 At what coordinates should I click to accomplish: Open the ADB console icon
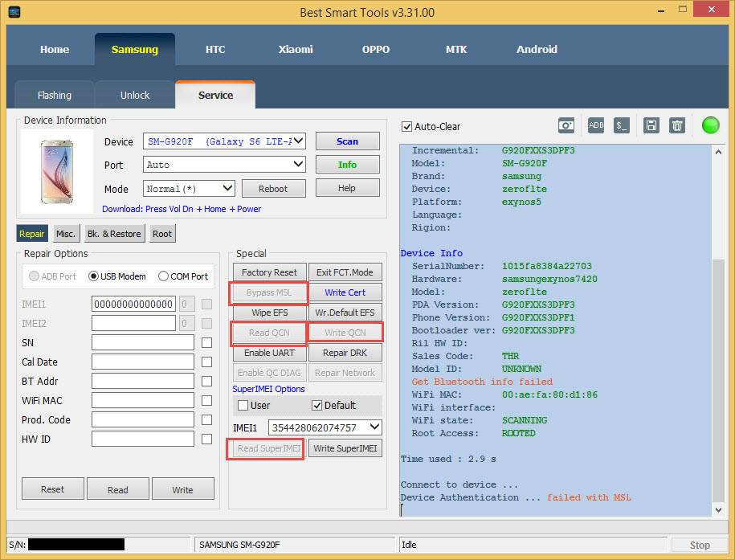[596, 125]
